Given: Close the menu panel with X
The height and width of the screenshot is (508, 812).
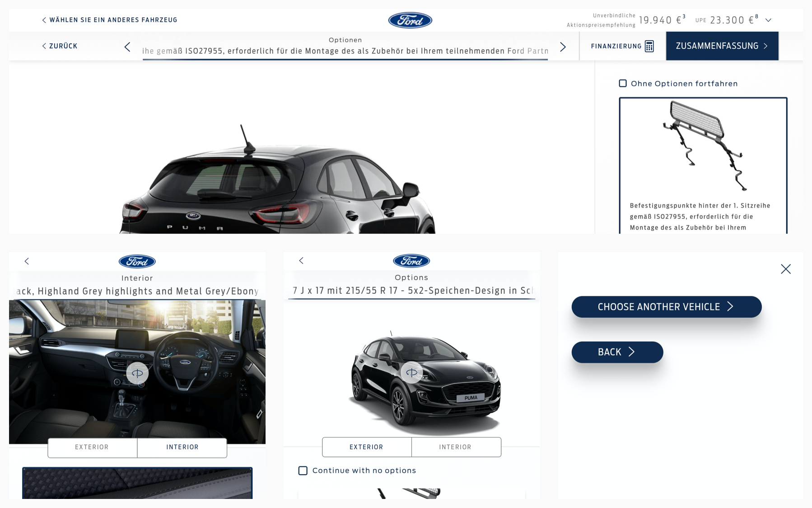Looking at the screenshot, I should pos(786,269).
